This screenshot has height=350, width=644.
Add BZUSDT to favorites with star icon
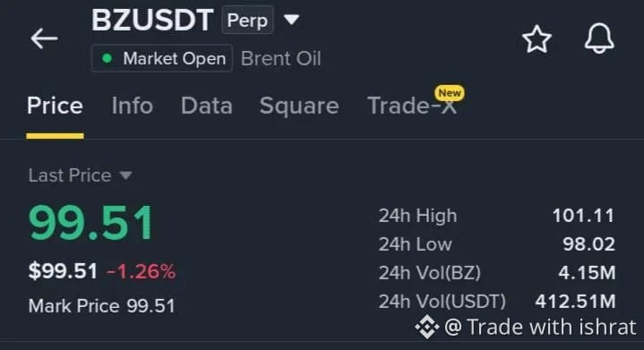(537, 39)
